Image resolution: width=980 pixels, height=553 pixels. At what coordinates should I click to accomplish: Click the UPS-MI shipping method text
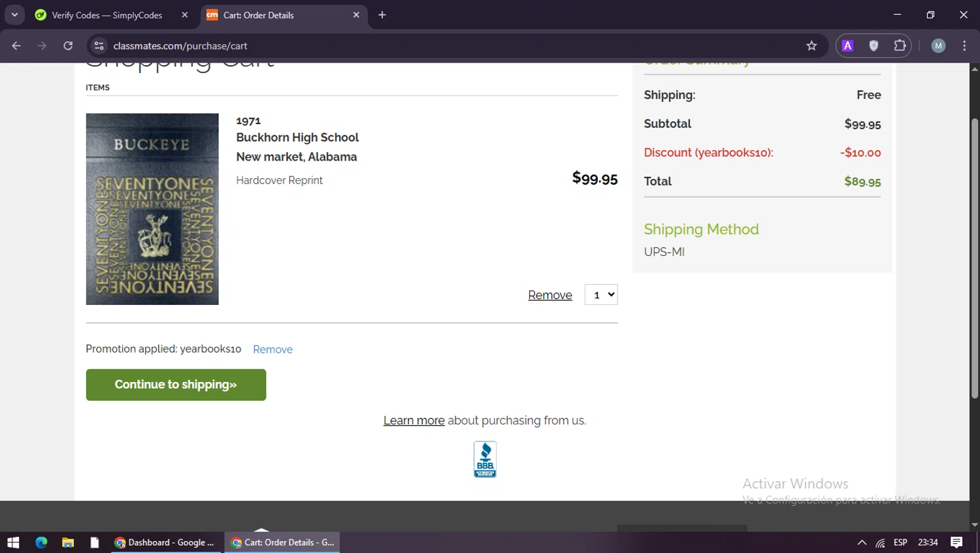[x=664, y=251]
